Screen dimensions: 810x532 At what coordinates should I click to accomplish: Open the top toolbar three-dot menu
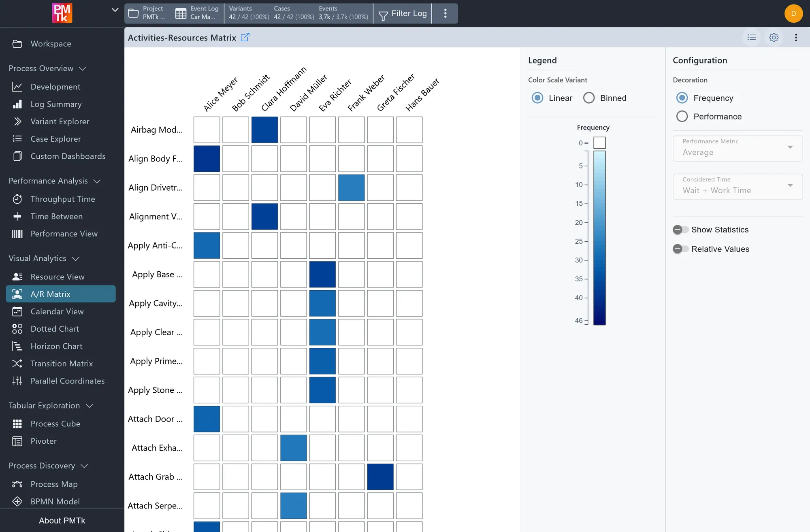coord(445,13)
